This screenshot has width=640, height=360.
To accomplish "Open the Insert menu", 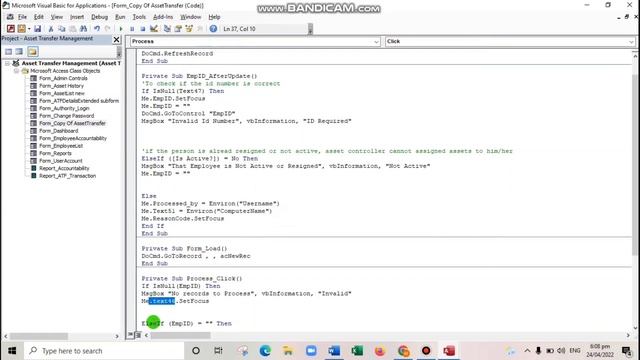I will [x=77, y=17].
